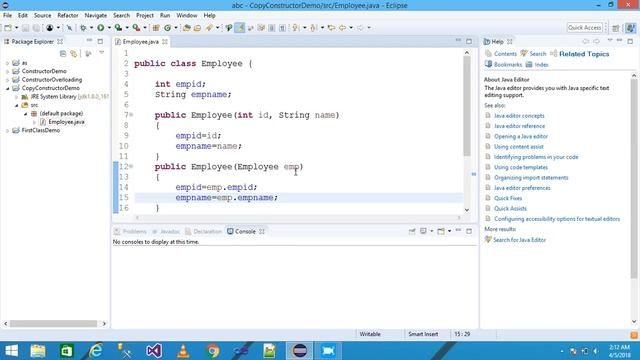Open dropdown arrow next to New file icon
640x360 pixels.
[16, 28]
